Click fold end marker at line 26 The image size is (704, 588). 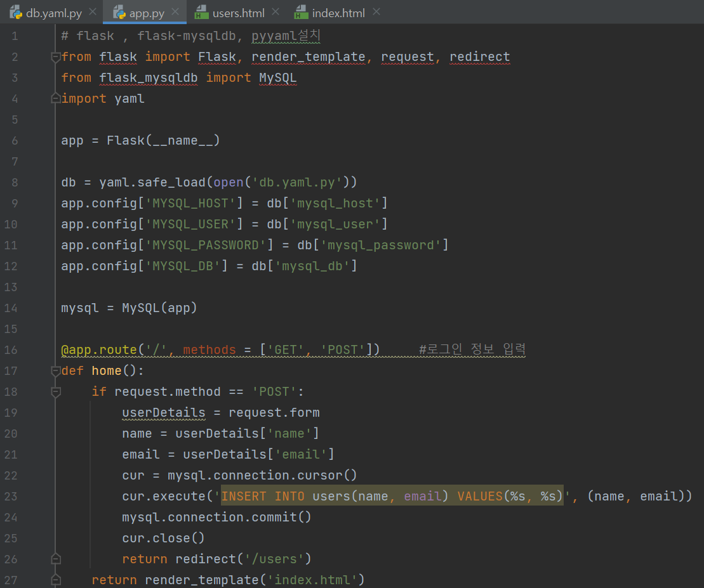56,559
